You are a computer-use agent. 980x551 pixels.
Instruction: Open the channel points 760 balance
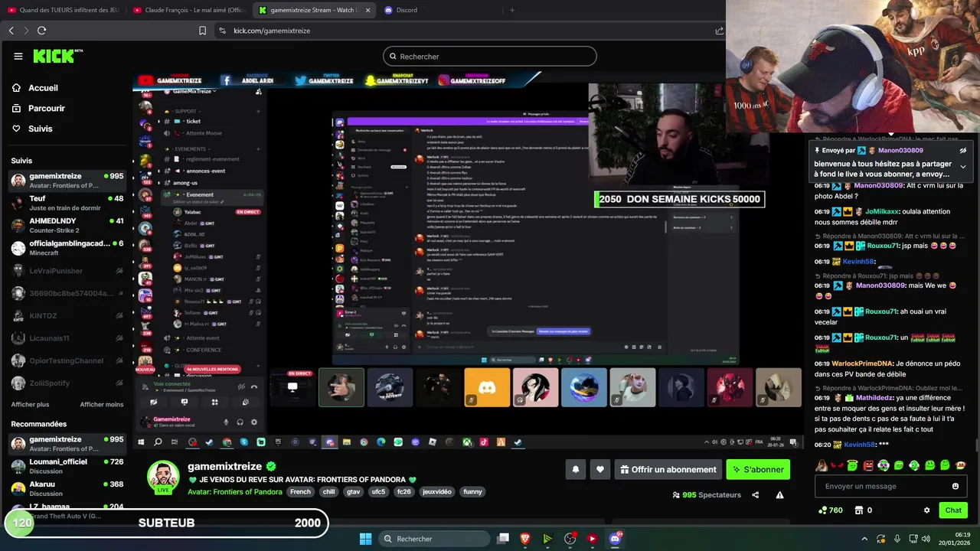point(831,510)
